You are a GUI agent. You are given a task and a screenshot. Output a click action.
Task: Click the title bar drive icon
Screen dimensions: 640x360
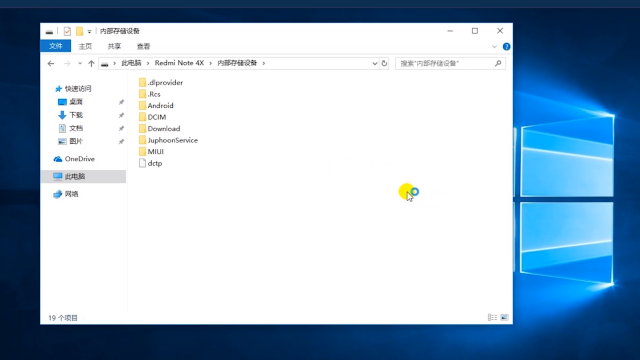click(49, 31)
